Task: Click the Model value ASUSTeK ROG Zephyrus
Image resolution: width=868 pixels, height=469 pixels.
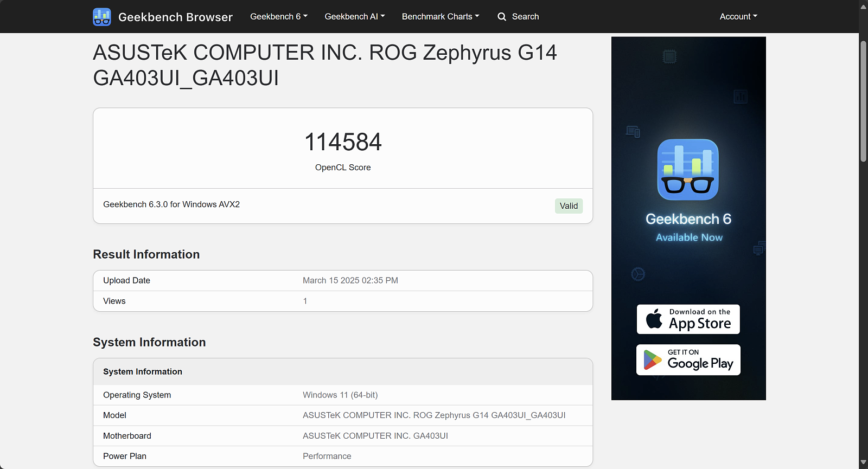Action: click(434, 415)
